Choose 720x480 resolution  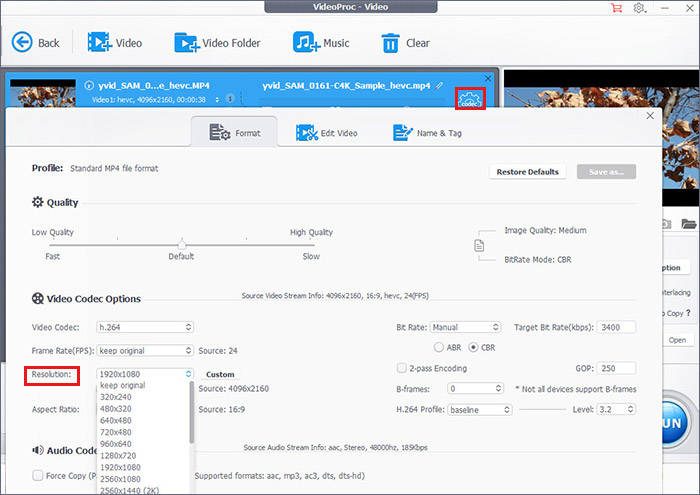tap(143, 432)
